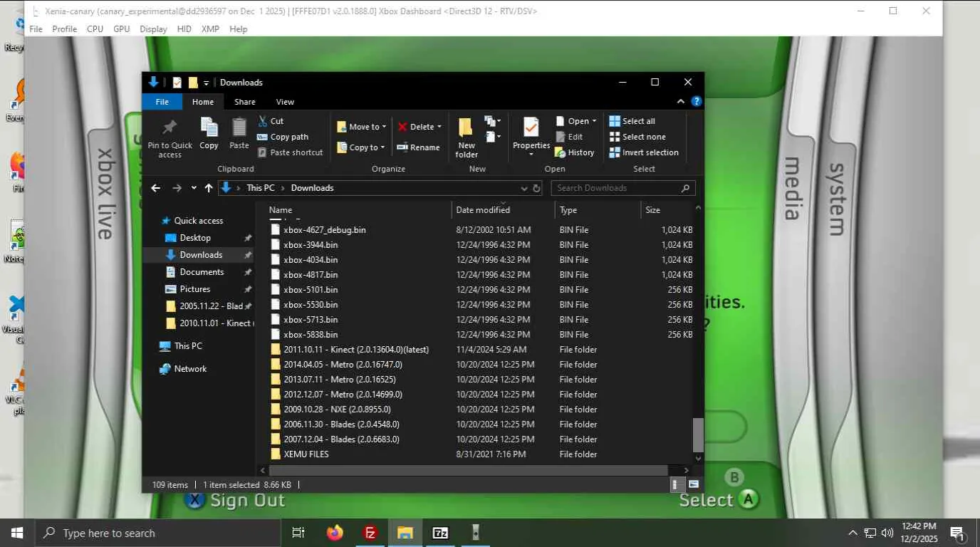Click This PC in the address bar

260,188
